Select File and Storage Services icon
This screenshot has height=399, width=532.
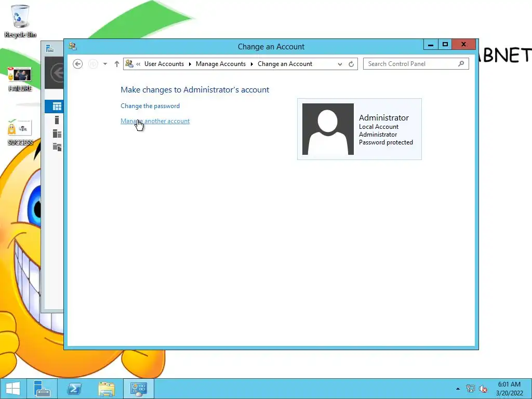[57, 147]
